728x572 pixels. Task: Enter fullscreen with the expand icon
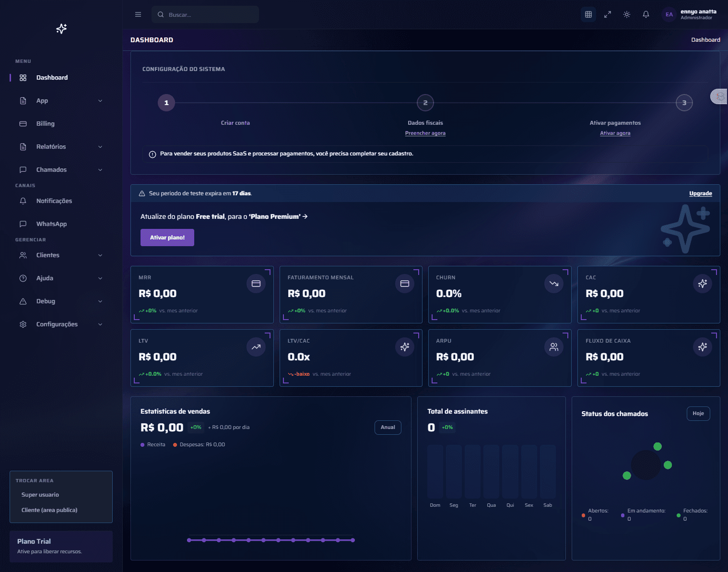coord(608,14)
